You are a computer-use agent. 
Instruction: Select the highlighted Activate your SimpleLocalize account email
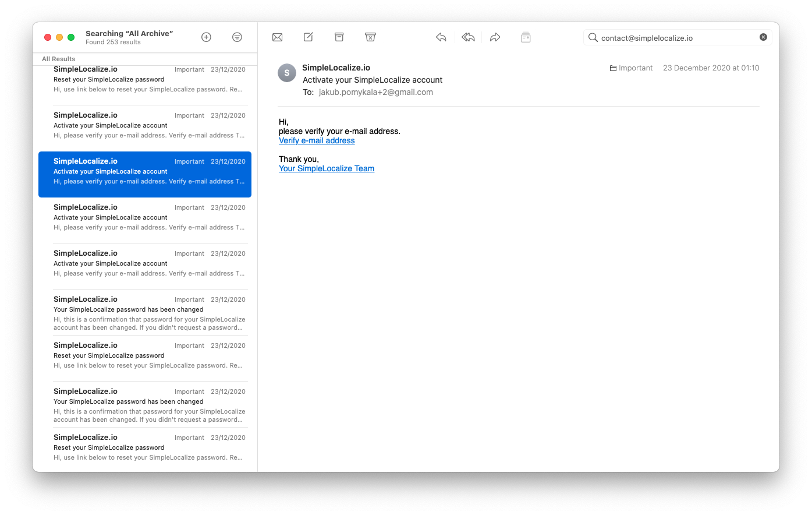pos(145,174)
